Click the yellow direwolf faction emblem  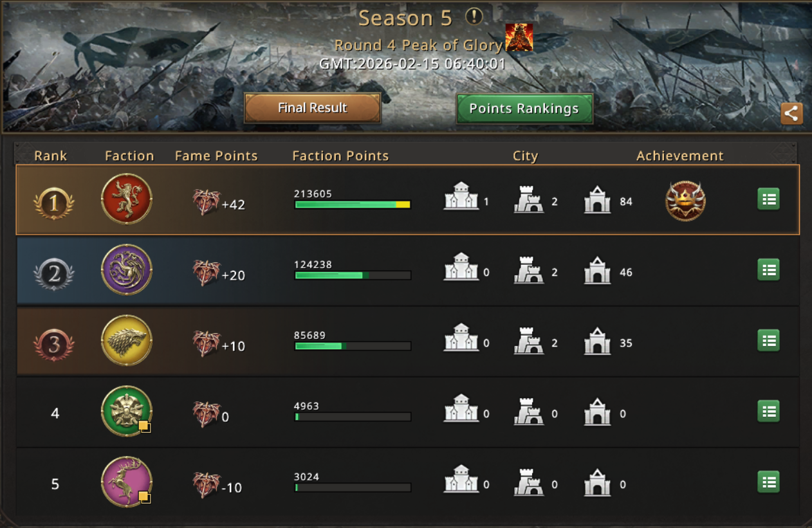[x=127, y=341]
